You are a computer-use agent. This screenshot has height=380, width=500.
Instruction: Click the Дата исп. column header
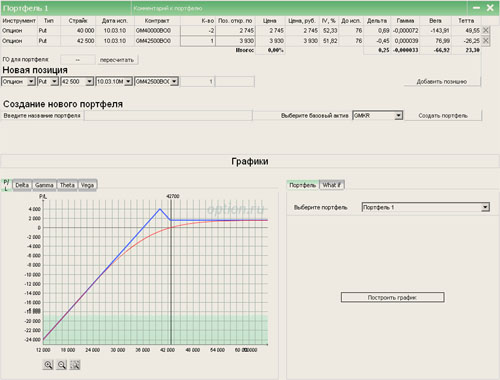coord(115,21)
